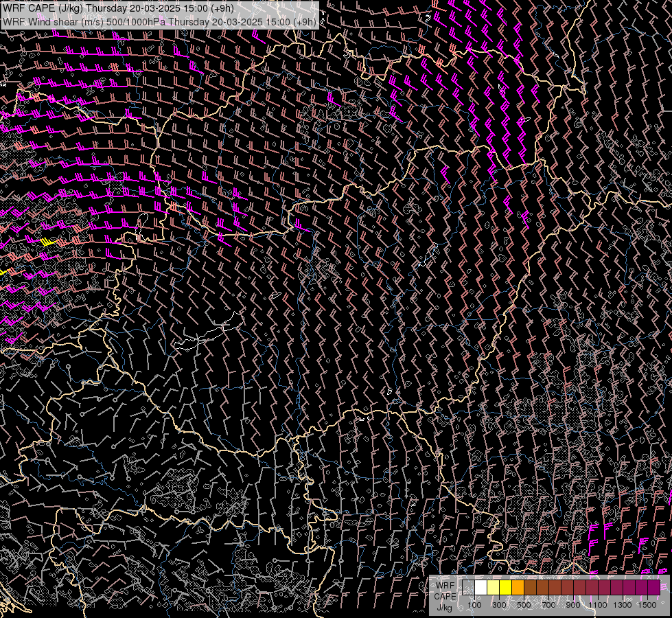Screen dimensions: 672x618
Task: Click the pale yellow legend swatch
Action: 494,588
